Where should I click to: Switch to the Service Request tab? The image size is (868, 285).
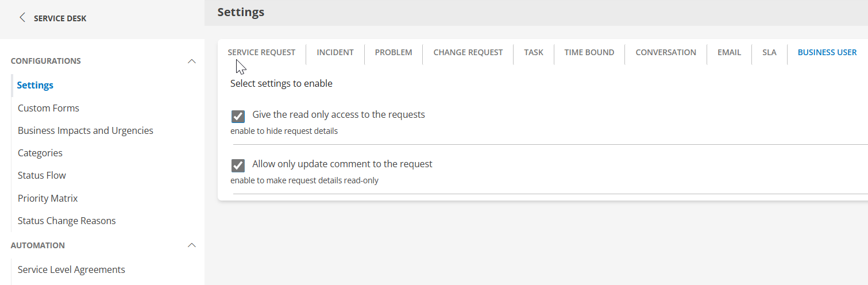click(261, 52)
